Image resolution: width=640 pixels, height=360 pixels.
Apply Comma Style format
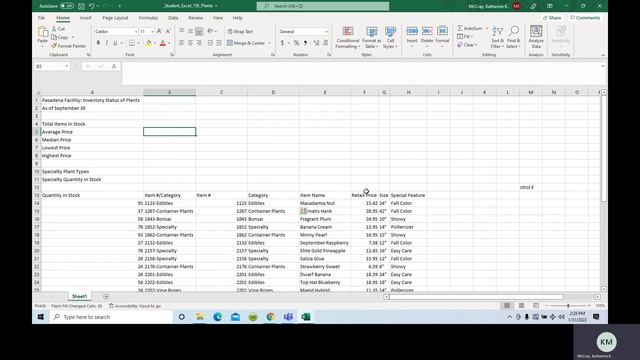click(x=305, y=43)
